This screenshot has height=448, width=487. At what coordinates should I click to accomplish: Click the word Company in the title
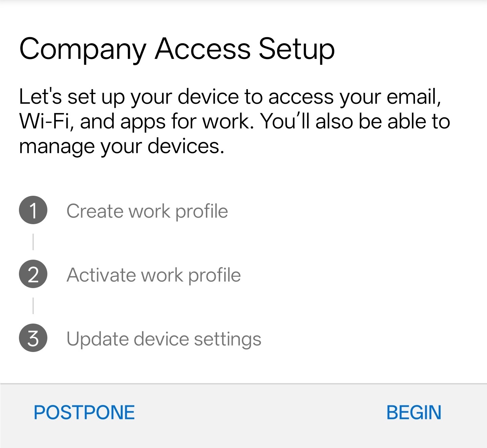coord(83,49)
